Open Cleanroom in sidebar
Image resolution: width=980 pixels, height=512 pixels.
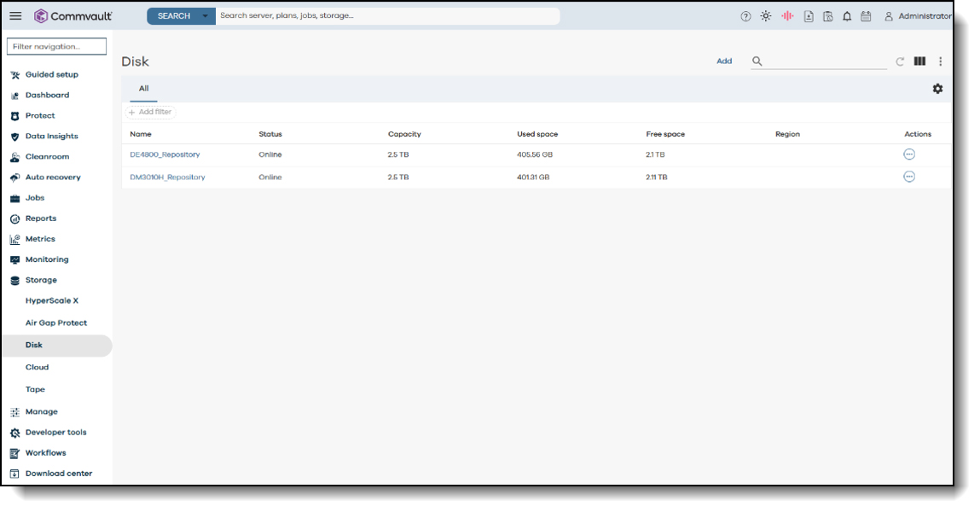coord(48,157)
